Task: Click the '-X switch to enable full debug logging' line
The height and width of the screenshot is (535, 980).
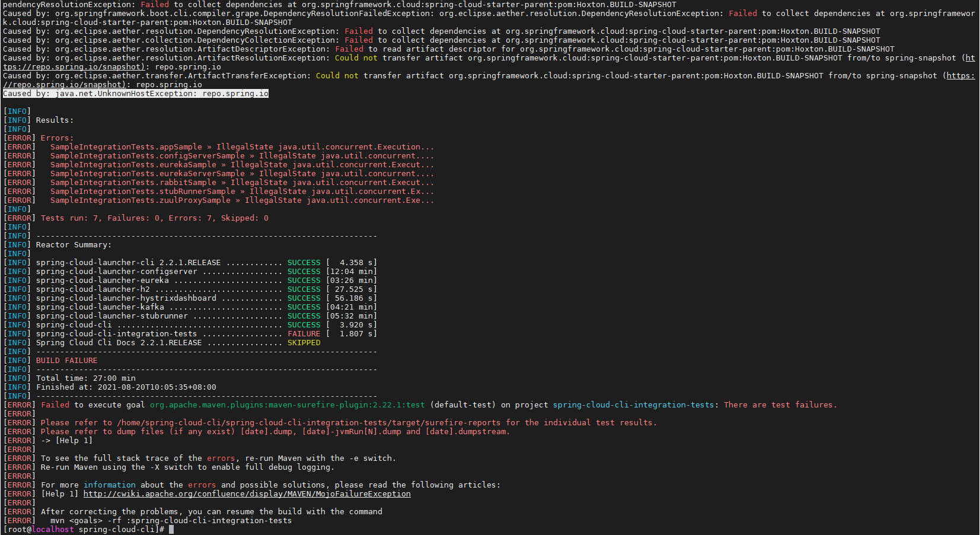Action: tap(187, 467)
